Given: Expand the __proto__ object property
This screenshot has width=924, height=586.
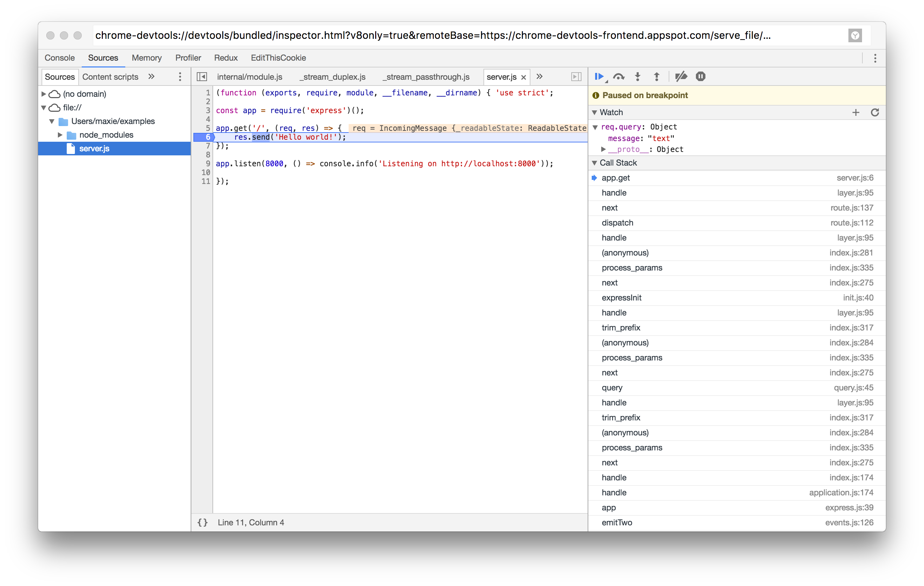Looking at the screenshot, I should 603,149.
